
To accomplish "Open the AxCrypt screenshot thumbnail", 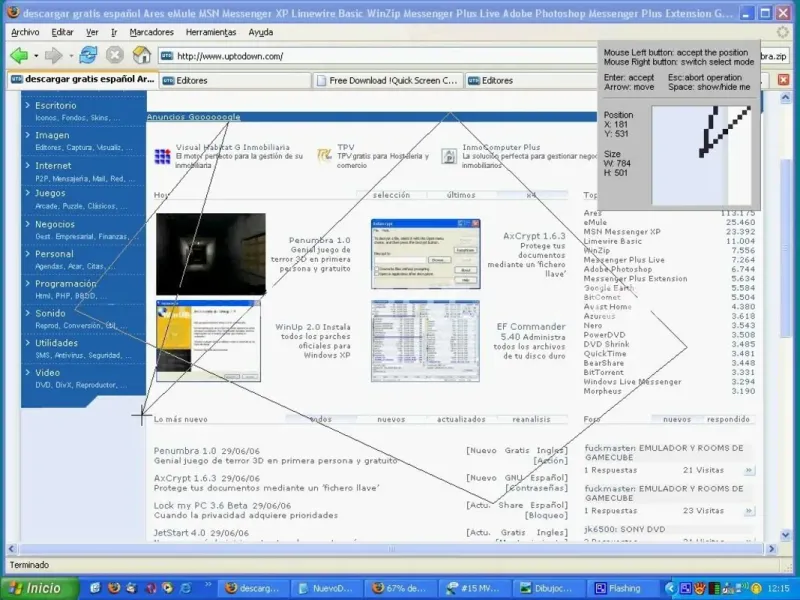I will [426, 254].
